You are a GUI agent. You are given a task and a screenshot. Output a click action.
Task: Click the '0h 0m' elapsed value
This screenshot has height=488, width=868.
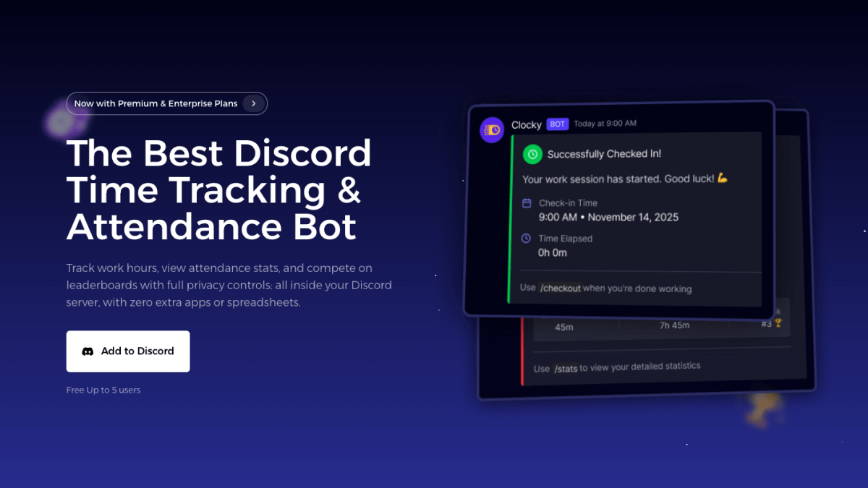pos(553,253)
